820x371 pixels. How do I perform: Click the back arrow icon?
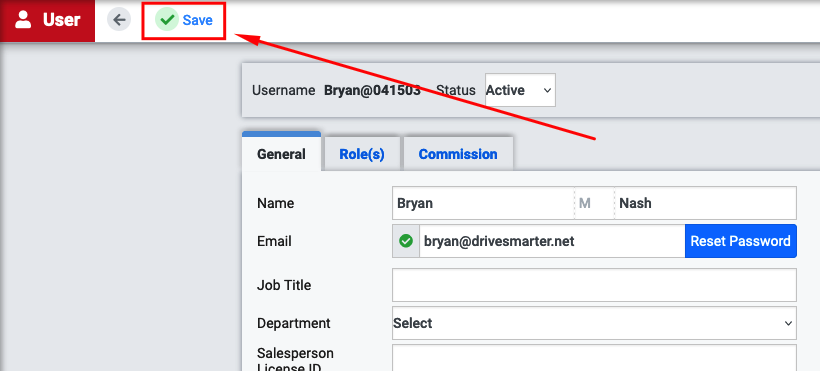[119, 20]
